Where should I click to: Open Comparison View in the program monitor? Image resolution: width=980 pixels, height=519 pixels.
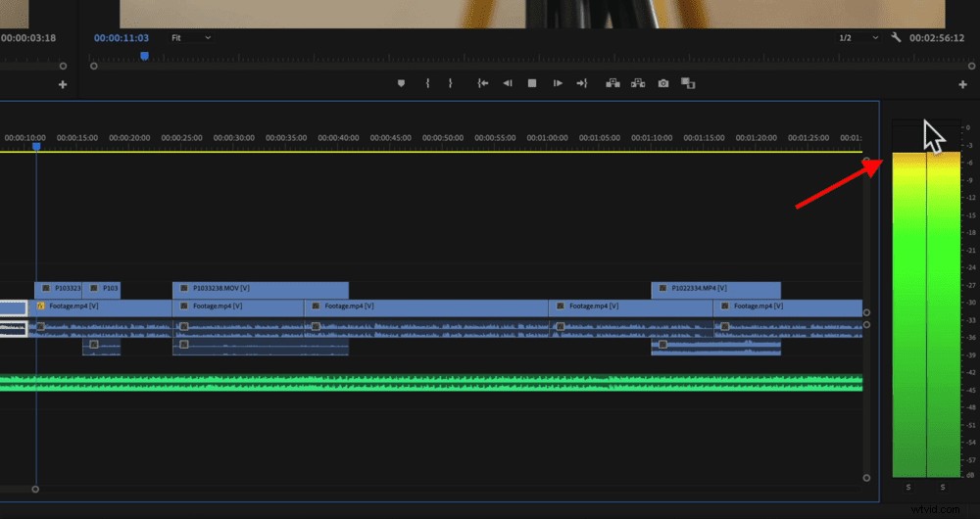[688, 83]
